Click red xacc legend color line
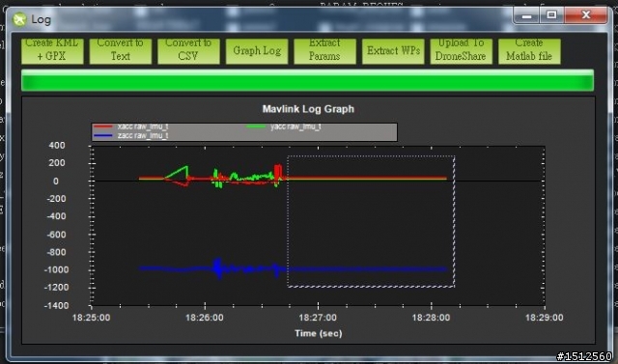 [103, 126]
